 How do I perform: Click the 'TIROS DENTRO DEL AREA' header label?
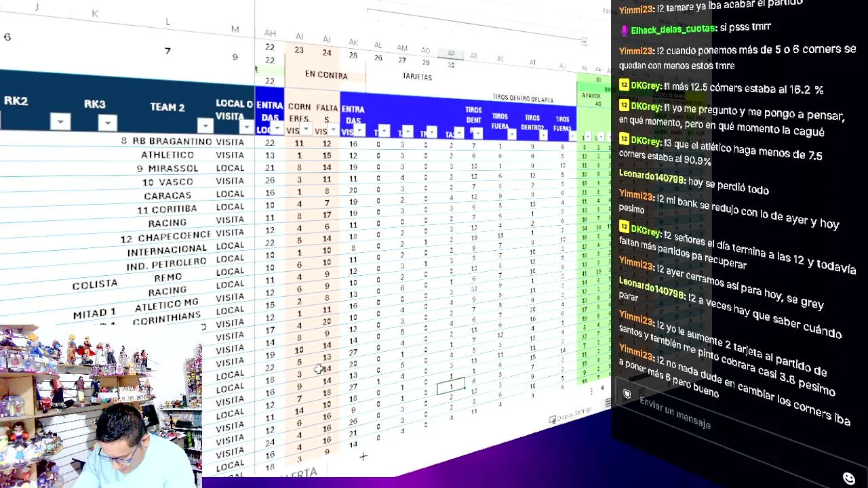point(523,99)
